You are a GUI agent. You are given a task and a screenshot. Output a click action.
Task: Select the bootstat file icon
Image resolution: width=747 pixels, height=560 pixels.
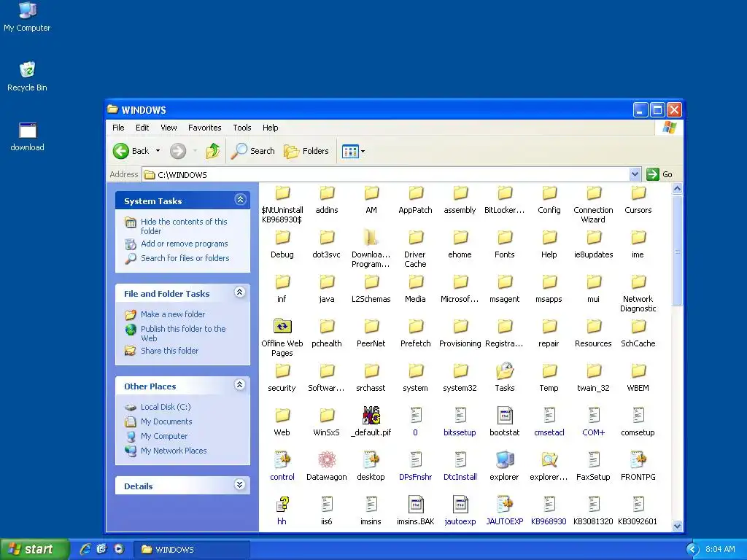[505, 422]
